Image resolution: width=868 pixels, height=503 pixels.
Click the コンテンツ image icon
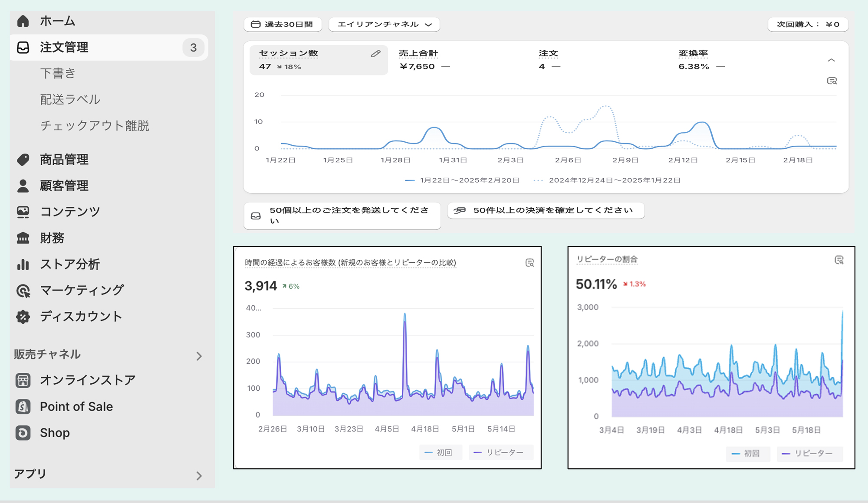click(x=23, y=212)
